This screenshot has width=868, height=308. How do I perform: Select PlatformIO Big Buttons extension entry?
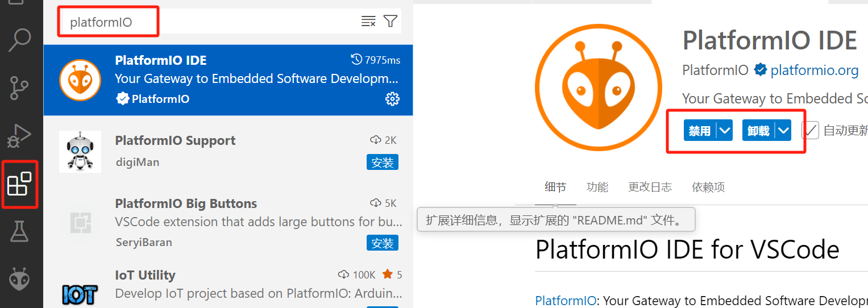click(229, 223)
